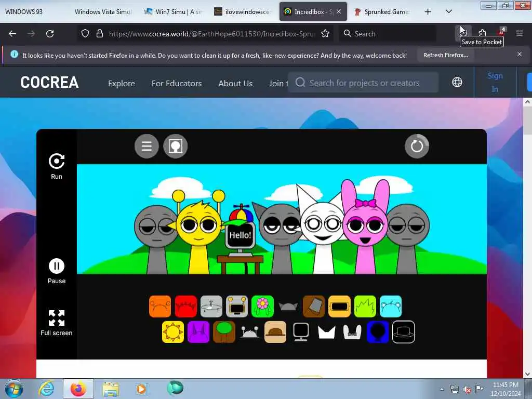Screen dimensions: 532x399
Task: Click the muted volume tray icon
Action: coord(467,390)
